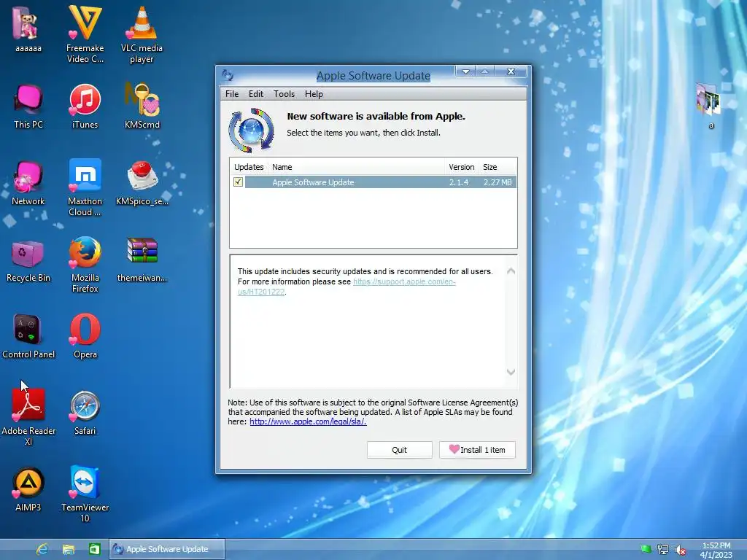Open the Help menu
The image size is (747, 560).
314,94
